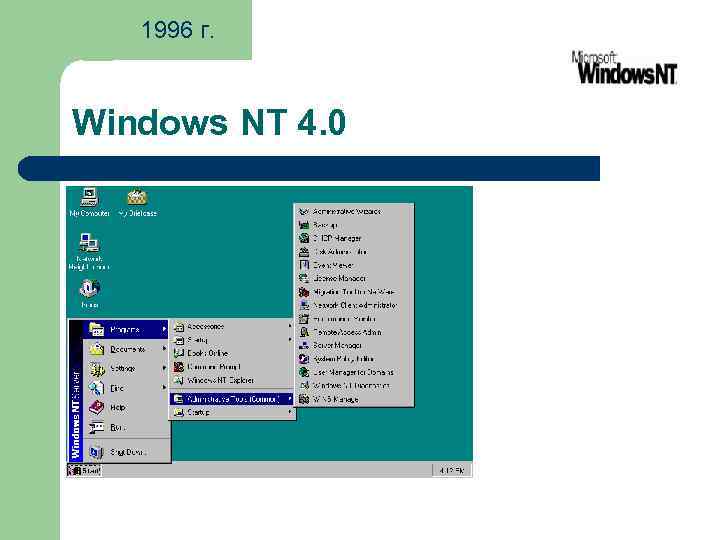Click the WINS Manager icon
Screen dimensions: 720x540
point(304,399)
